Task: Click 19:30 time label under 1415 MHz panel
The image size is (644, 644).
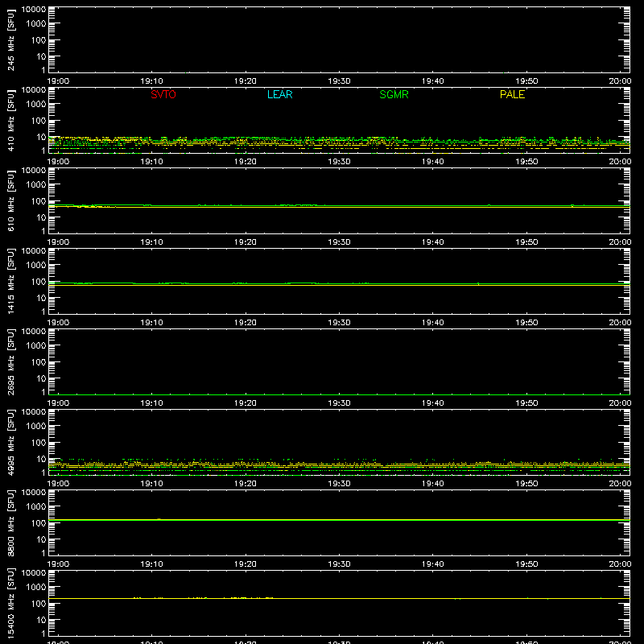Action: (x=339, y=323)
